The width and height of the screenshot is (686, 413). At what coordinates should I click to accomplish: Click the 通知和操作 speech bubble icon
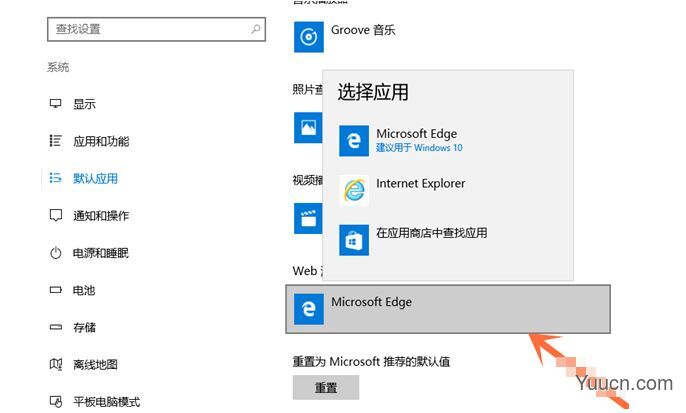point(56,215)
